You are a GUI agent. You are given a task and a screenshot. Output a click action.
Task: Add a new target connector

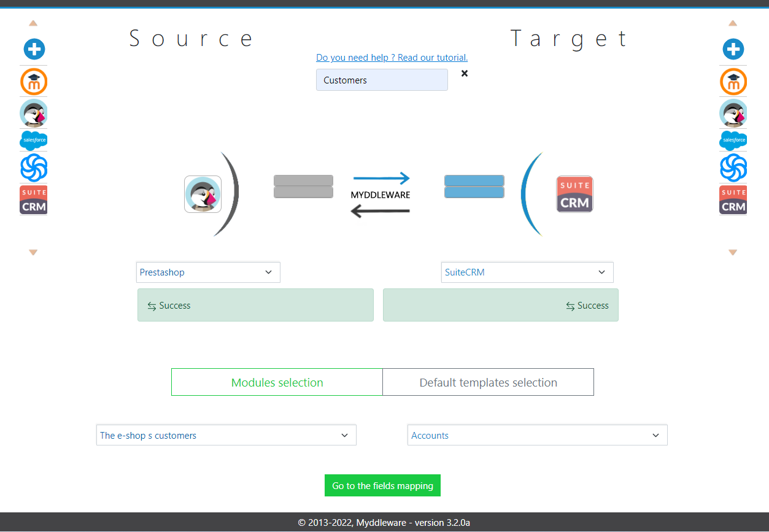click(x=733, y=49)
